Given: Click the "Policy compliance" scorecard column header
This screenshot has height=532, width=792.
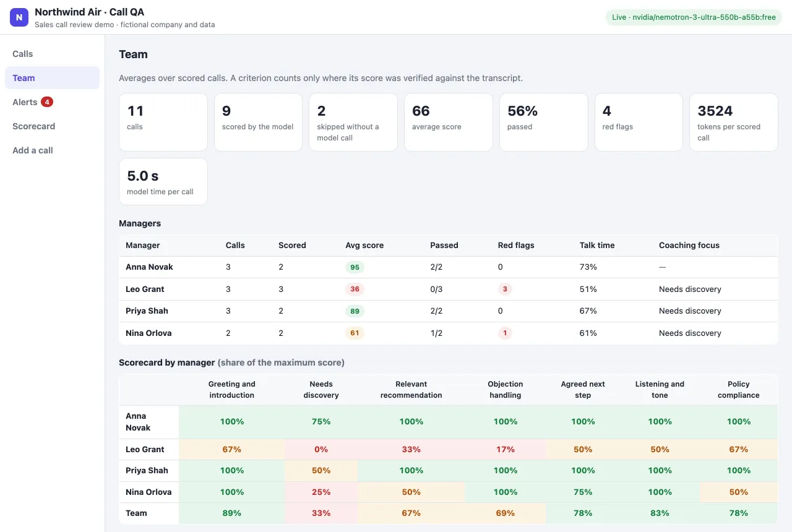Looking at the screenshot, I should click(x=739, y=390).
